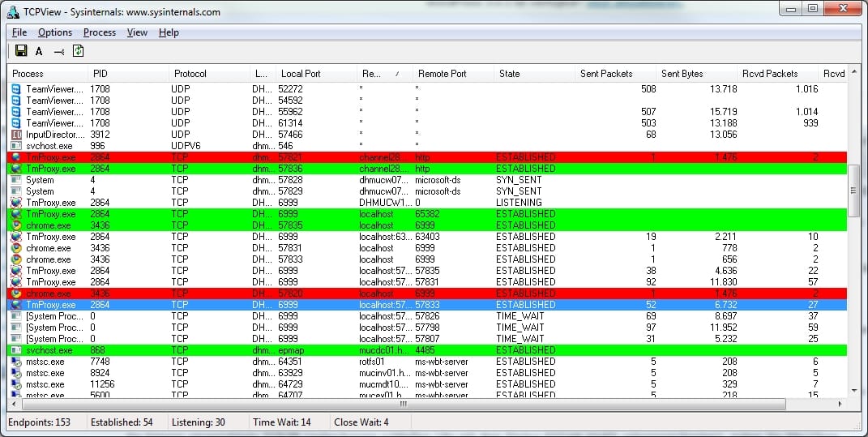
Task: Click svchost.exe icon for PID 996
Action: (16, 146)
